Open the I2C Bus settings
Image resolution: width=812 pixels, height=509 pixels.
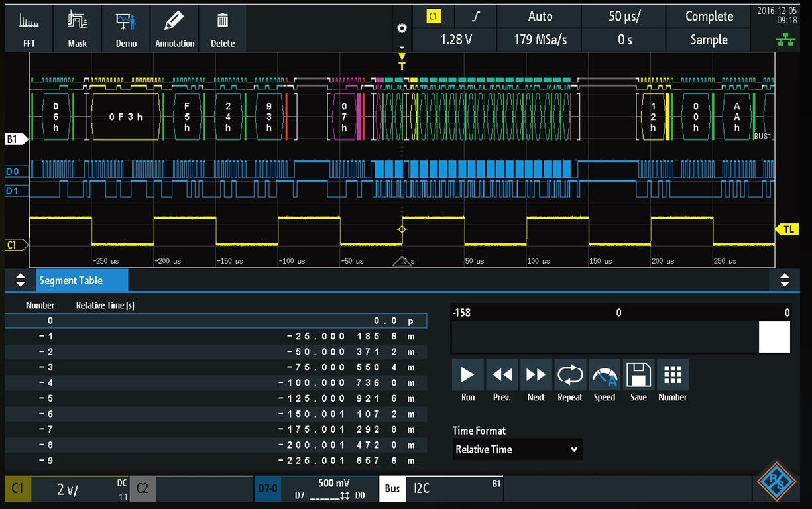(x=441, y=489)
